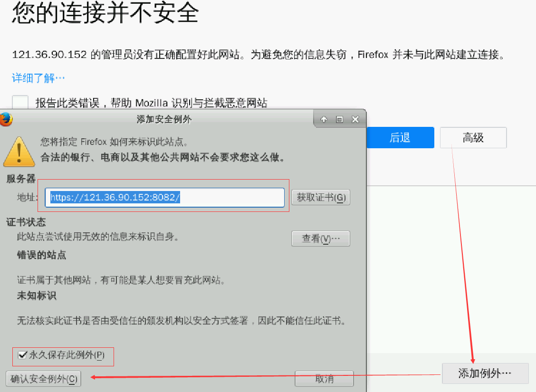Click the 未知标识 status heading

(37, 296)
